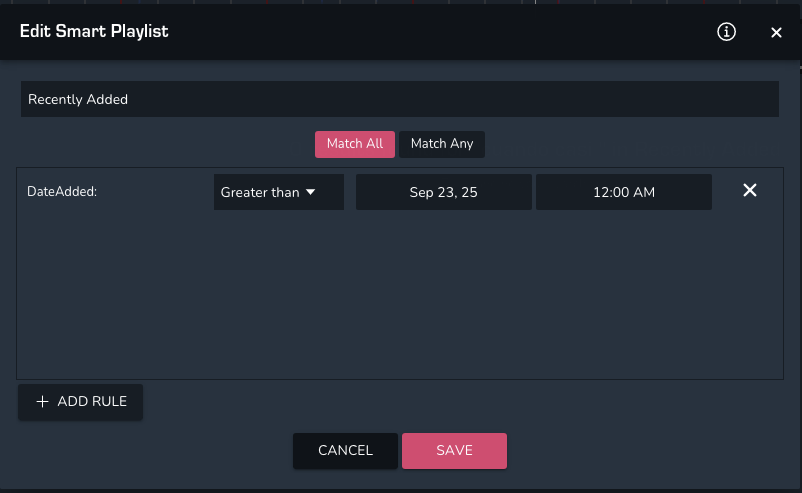Focus the Recently Added playlist name field
This screenshot has width=802, height=493.
(400, 100)
